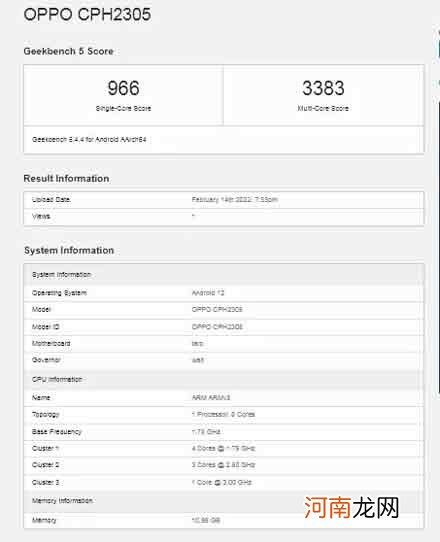Click the Memory Information table header
440x542 pixels.
click(x=224, y=501)
